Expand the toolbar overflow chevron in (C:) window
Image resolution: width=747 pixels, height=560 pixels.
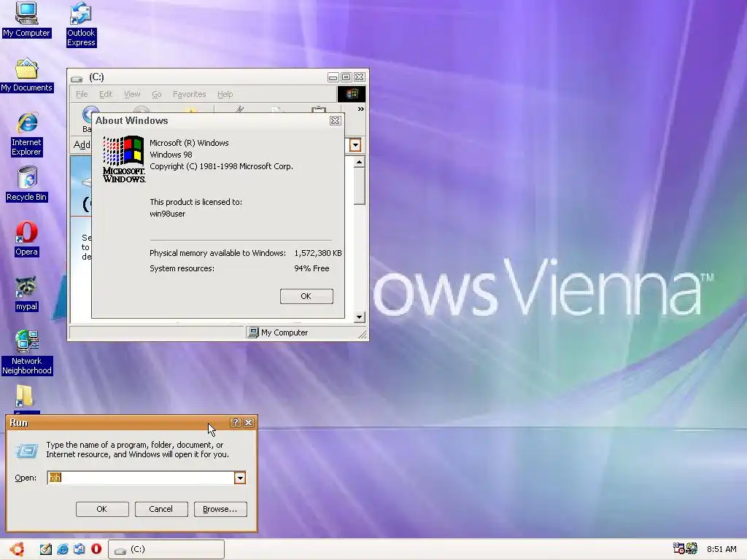[x=360, y=109]
